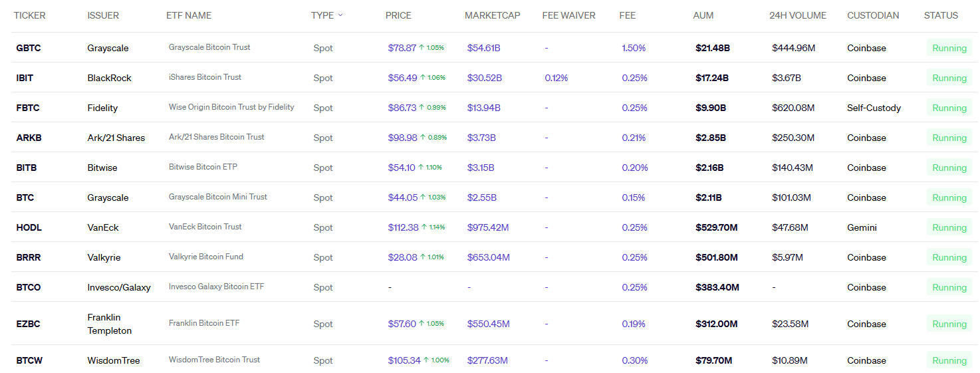Click the 24H VOLUME column header
This screenshot has width=980, height=373.
pos(797,15)
